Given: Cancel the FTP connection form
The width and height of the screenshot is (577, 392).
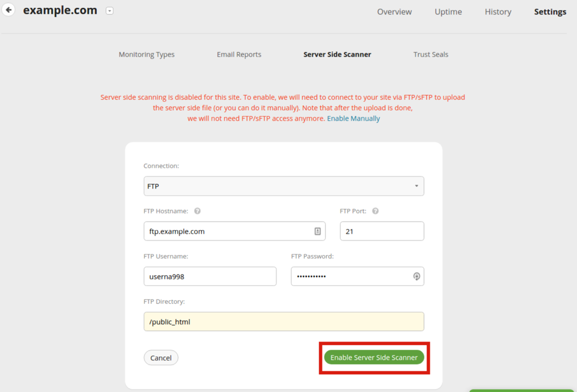Looking at the screenshot, I should 161,358.
